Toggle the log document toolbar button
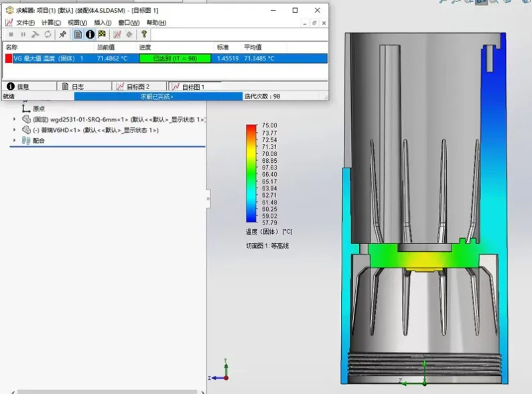 tap(78, 34)
